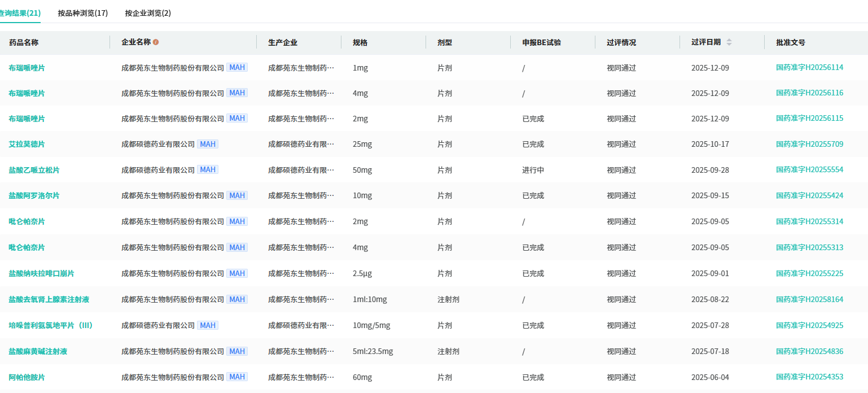Click approval number 国药准字H20254353
868x393 pixels.
809,377
